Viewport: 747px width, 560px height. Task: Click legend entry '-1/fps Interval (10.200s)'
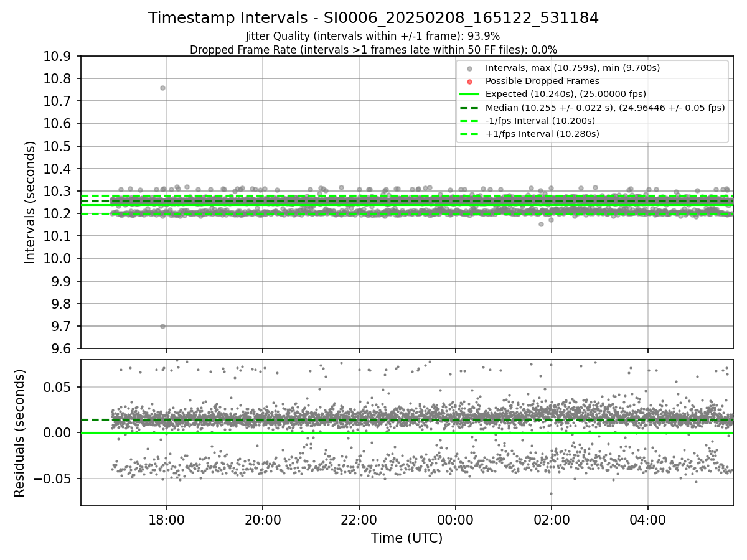pos(540,121)
